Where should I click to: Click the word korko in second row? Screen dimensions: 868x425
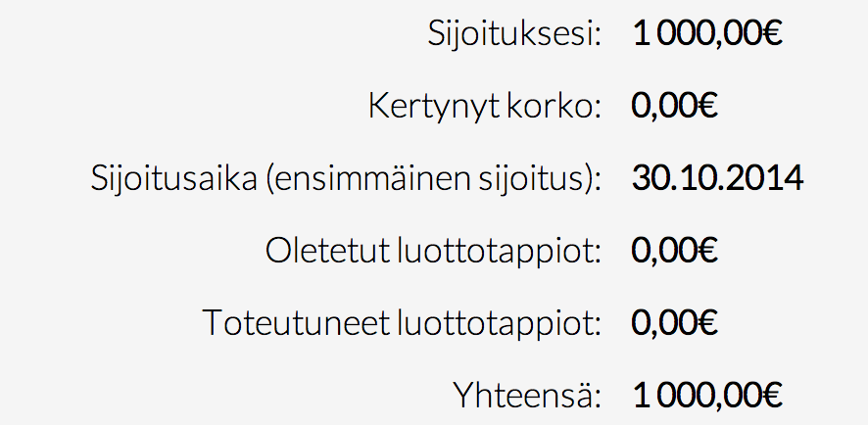tap(552, 106)
